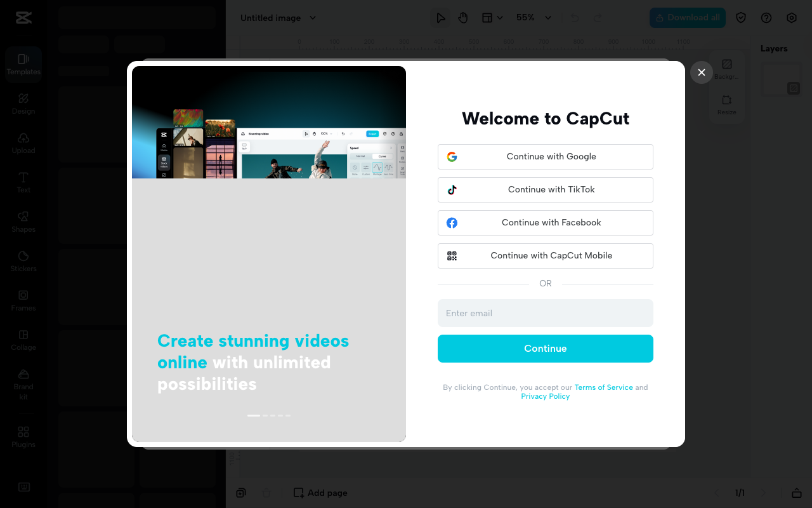Click the cyan Continue button

(x=546, y=349)
